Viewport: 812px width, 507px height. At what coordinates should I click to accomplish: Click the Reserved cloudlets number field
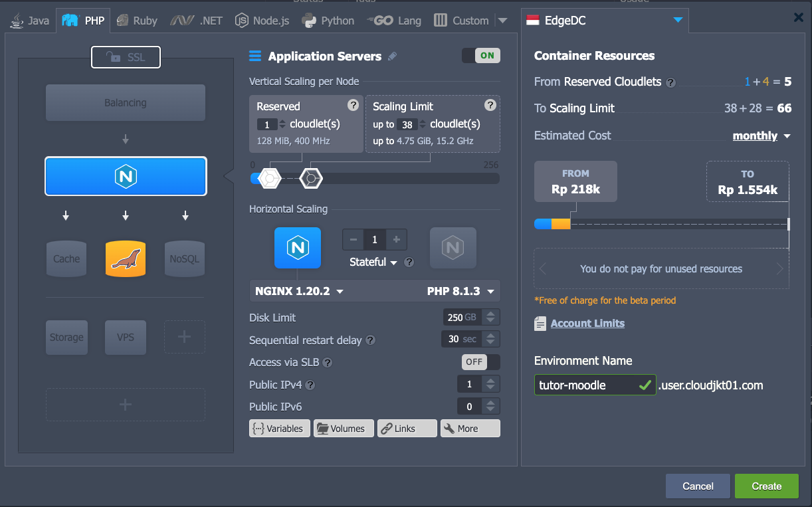pos(266,124)
